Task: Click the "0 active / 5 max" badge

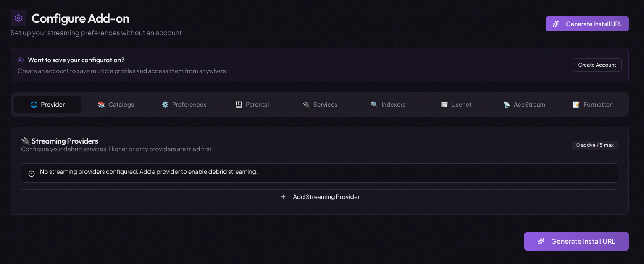Action: (595, 145)
